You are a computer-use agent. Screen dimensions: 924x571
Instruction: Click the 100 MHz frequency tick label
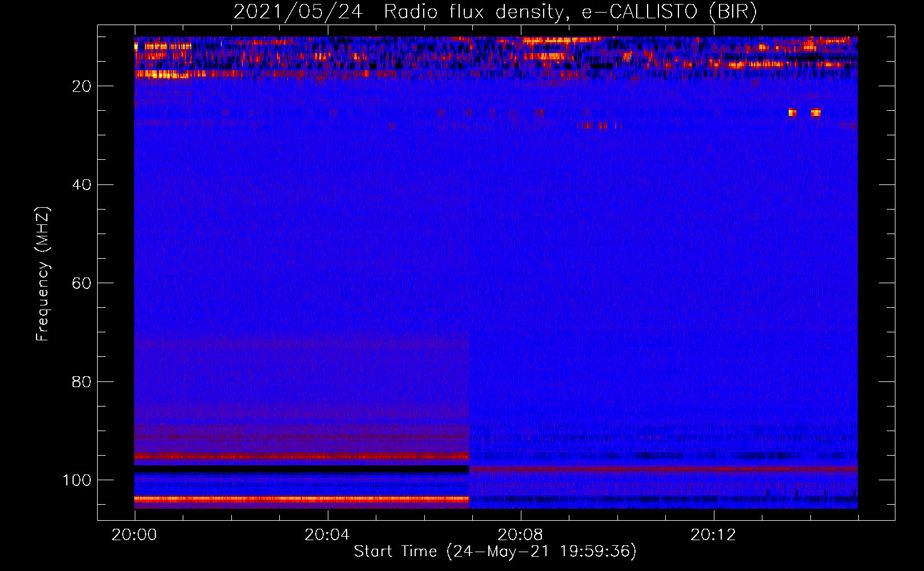click(77, 480)
